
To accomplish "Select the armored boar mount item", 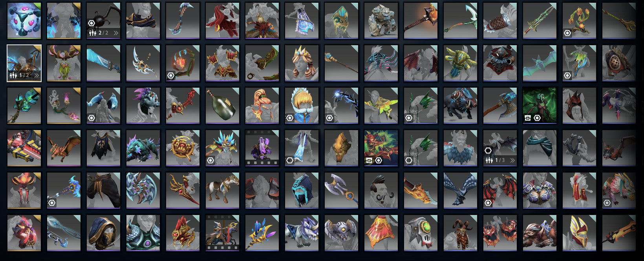I will (x=460, y=105).
